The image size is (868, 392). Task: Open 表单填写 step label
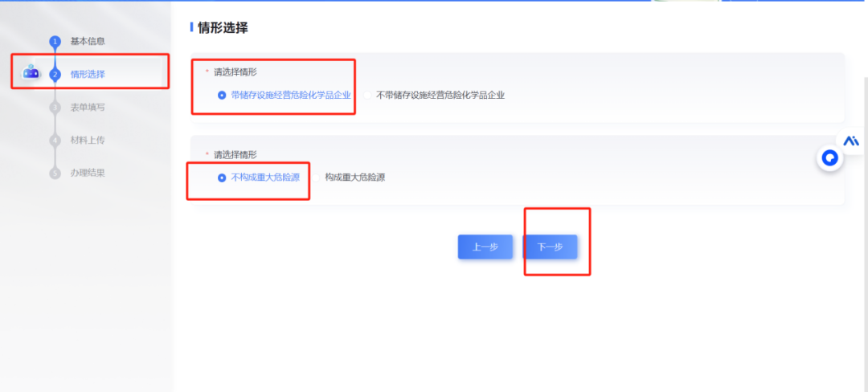point(88,108)
